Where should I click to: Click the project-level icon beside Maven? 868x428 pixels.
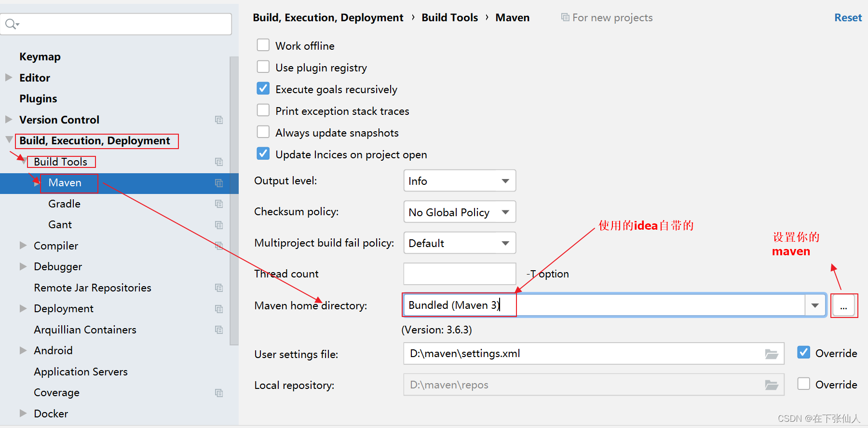tap(219, 183)
